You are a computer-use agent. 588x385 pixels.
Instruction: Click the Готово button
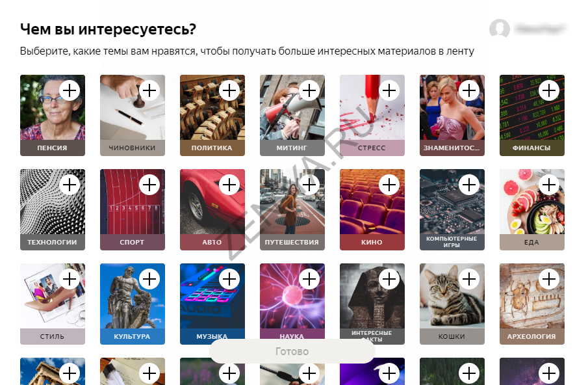(x=292, y=351)
